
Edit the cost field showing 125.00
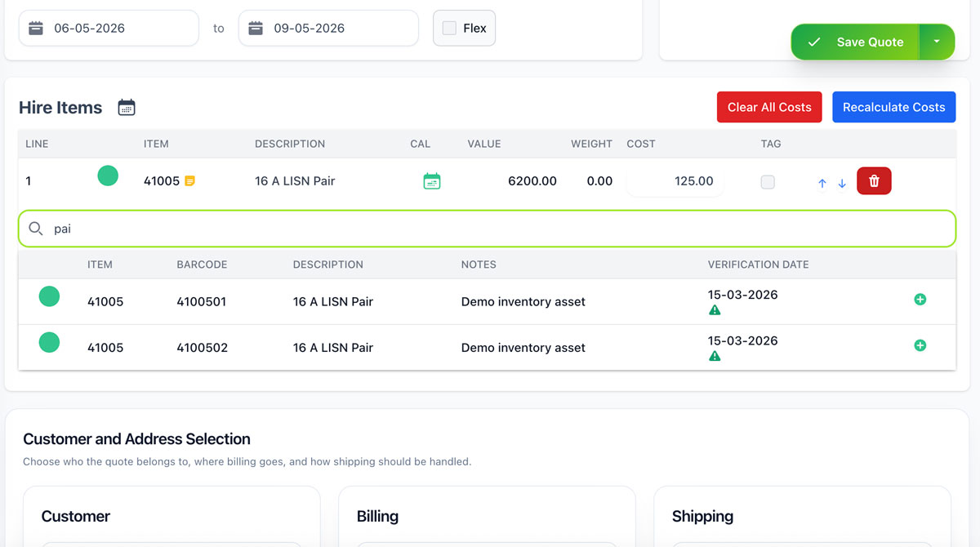(x=675, y=181)
